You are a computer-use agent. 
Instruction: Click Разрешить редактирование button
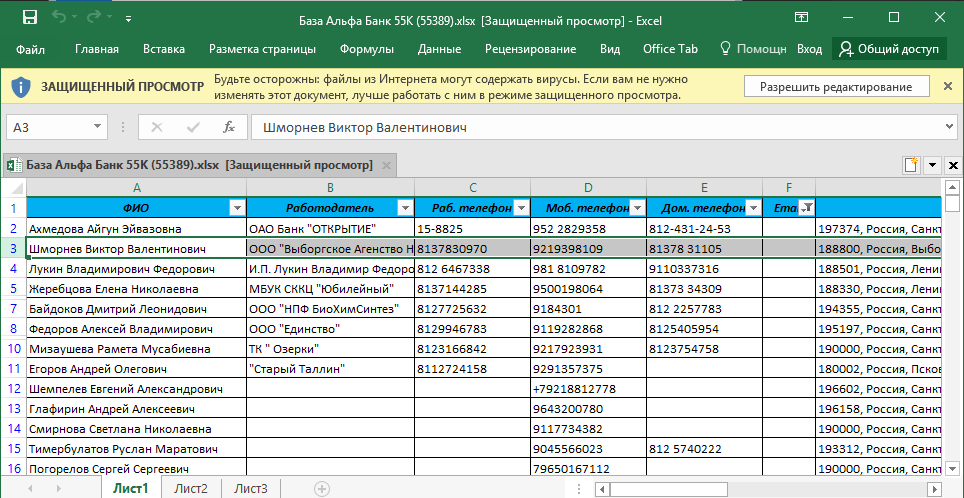coord(836,87)
